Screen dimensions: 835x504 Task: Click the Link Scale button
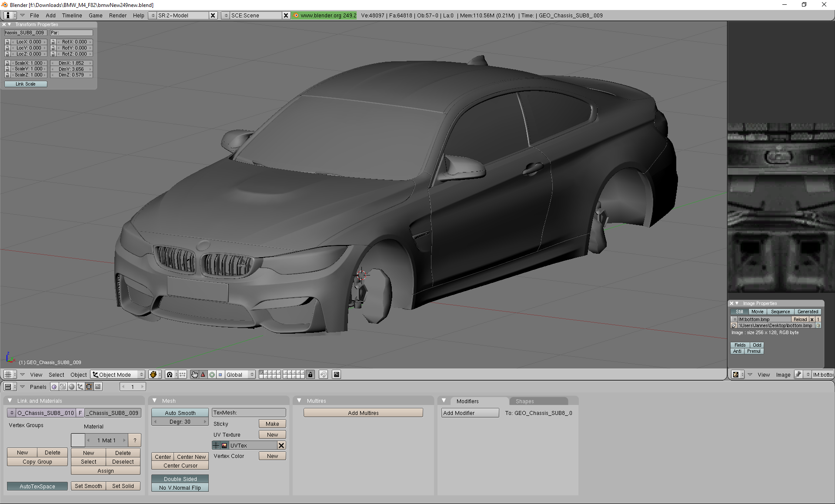coord(26,84)
